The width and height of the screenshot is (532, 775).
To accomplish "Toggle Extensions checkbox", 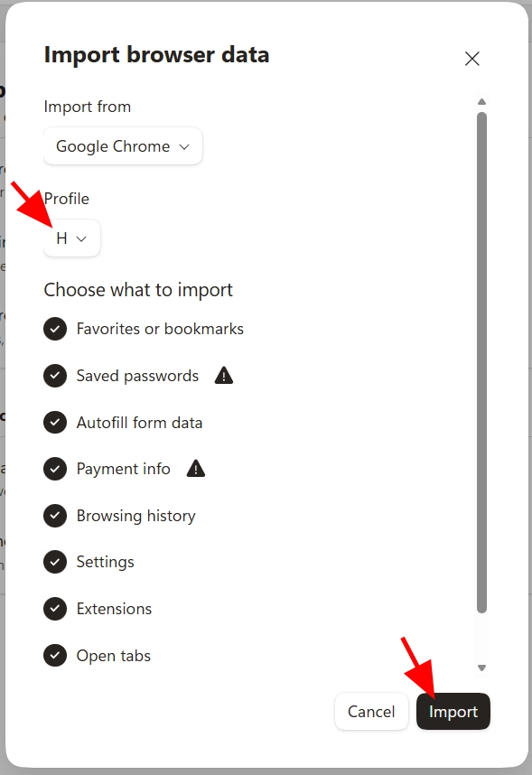I will (x=55, y=609).
